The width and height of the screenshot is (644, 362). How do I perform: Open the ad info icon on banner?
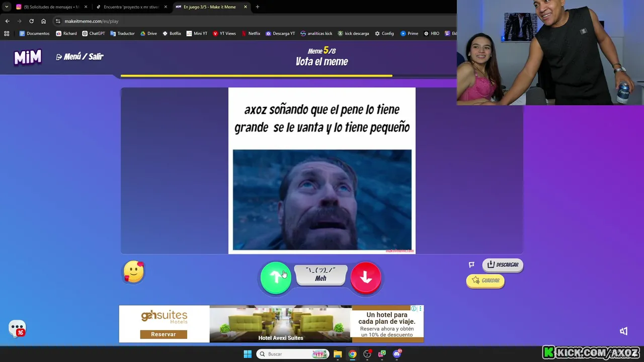[x=414, y=309]
